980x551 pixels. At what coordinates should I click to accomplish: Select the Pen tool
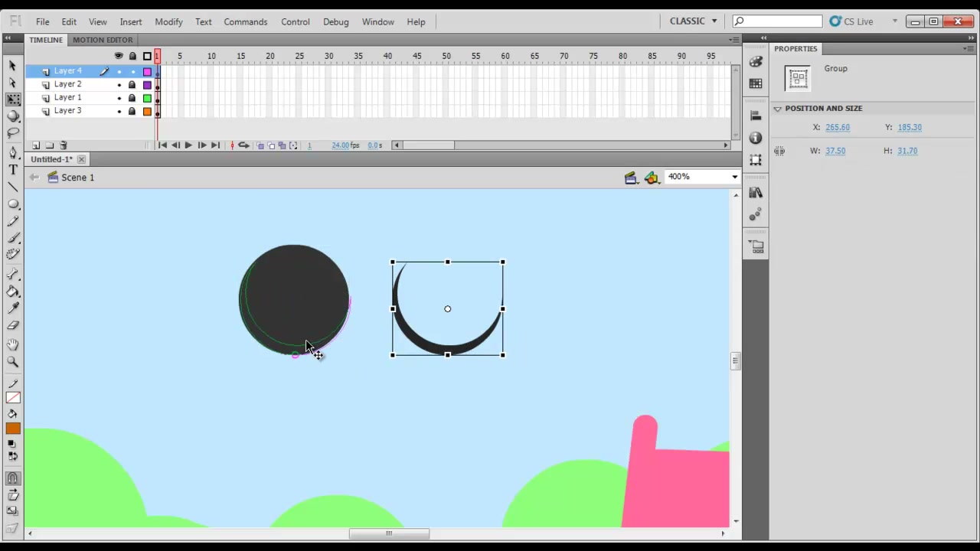tap(13, 152)
